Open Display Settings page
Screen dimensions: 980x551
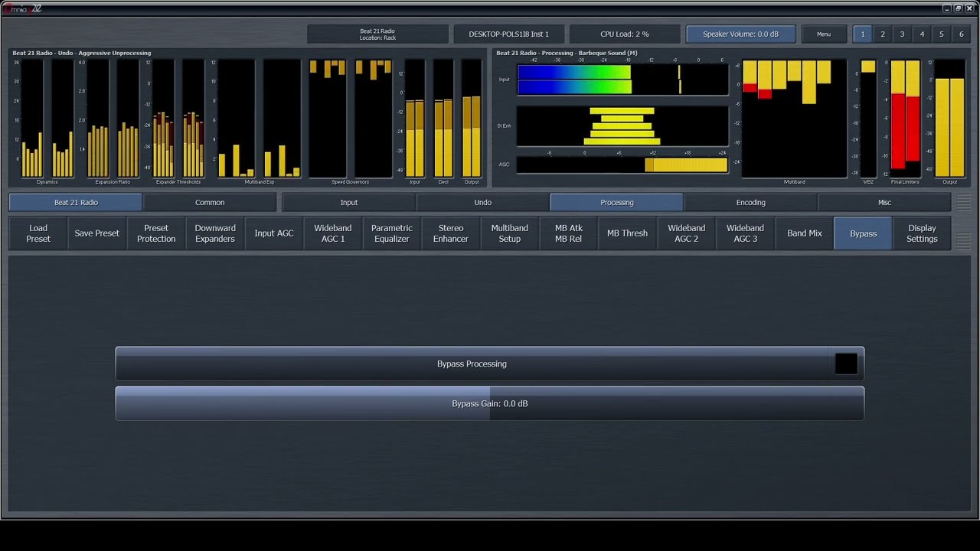(922, 233)
